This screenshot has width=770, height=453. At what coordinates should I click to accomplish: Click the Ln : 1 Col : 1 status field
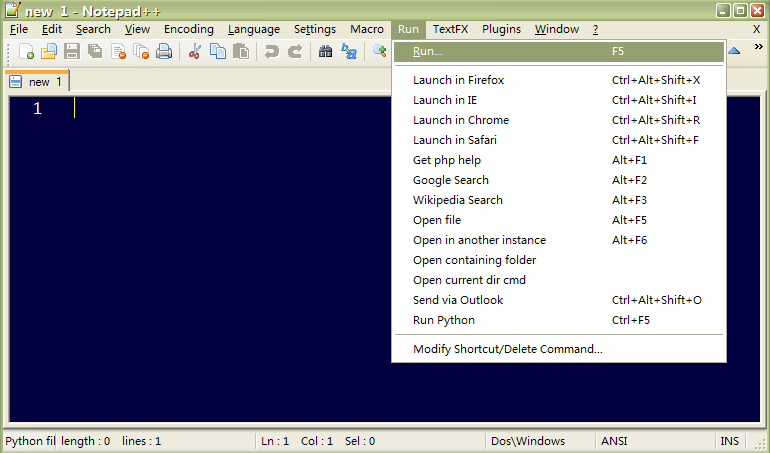[x=371, y=441]
